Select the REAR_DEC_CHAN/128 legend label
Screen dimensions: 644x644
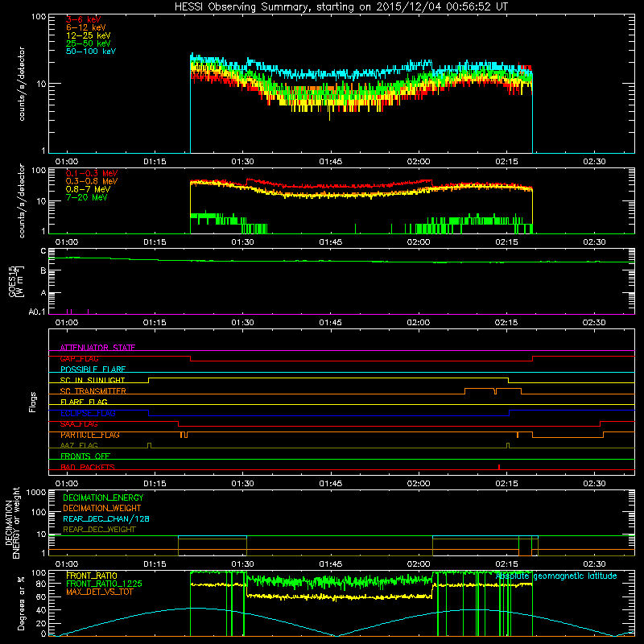[106, 518]
